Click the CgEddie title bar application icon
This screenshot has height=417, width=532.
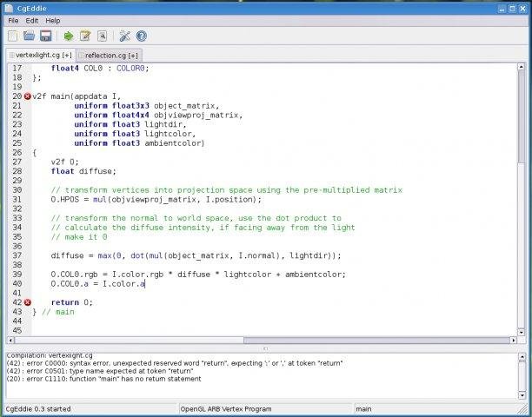coord(10,8)
